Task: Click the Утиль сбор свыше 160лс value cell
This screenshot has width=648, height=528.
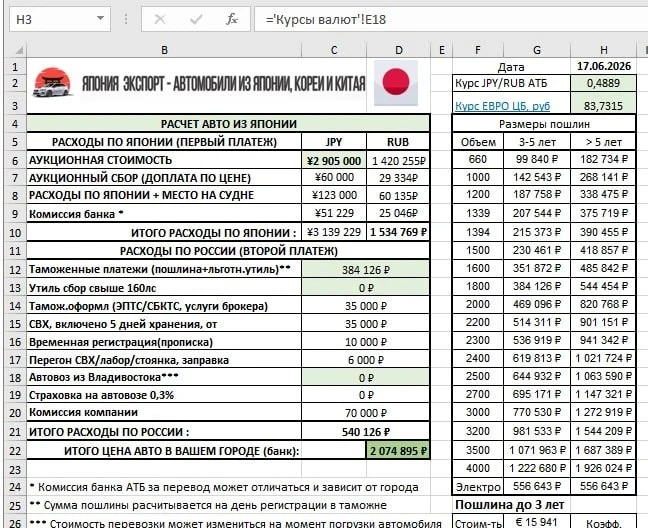Action: tap(366, 288)
